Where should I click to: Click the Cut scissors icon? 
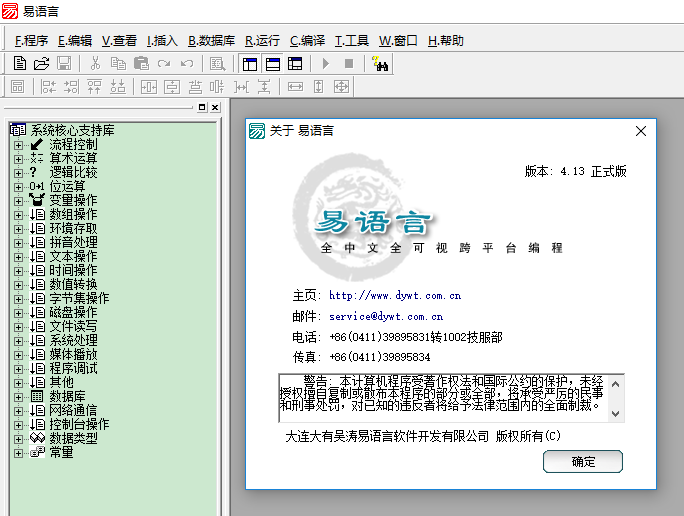tap(95, 64)
